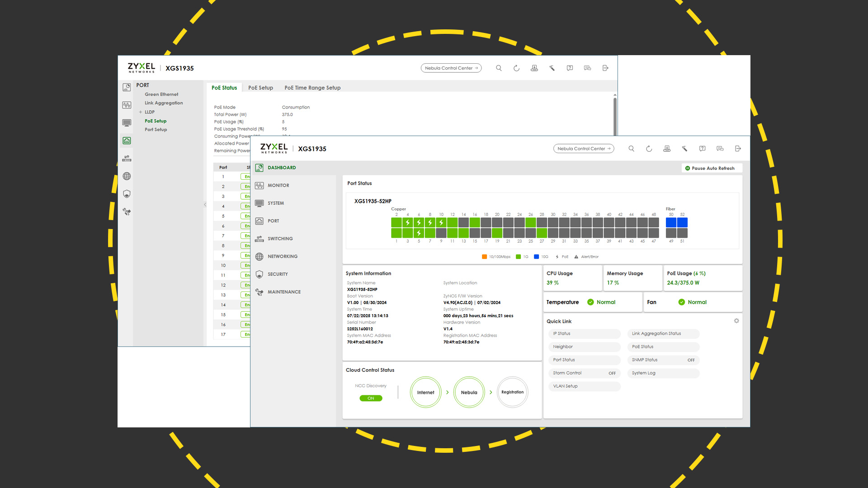Click Port Setup in back window PORT menu

[156, 130]
